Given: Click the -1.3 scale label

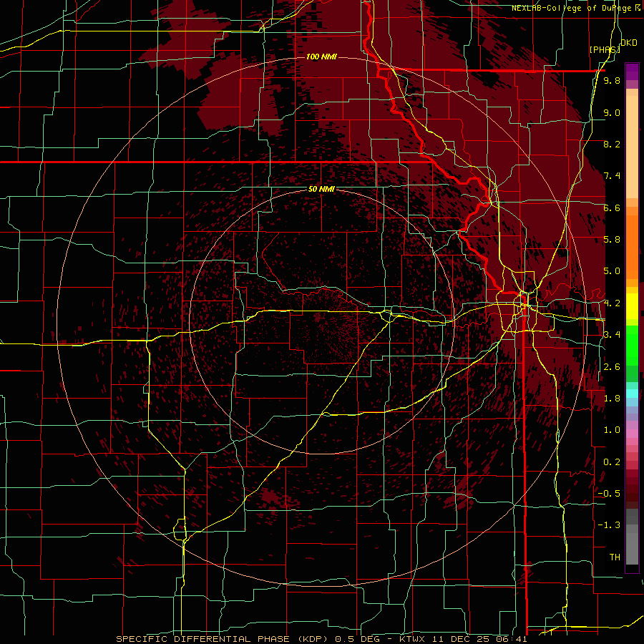Looking at the screenshot, I should pyautogui.click(x=609, y=525).
